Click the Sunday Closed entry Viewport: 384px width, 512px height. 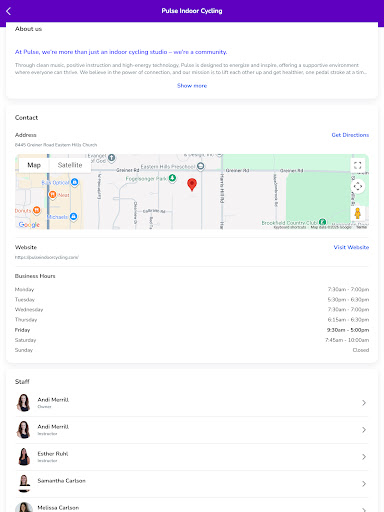coord(361,350)
